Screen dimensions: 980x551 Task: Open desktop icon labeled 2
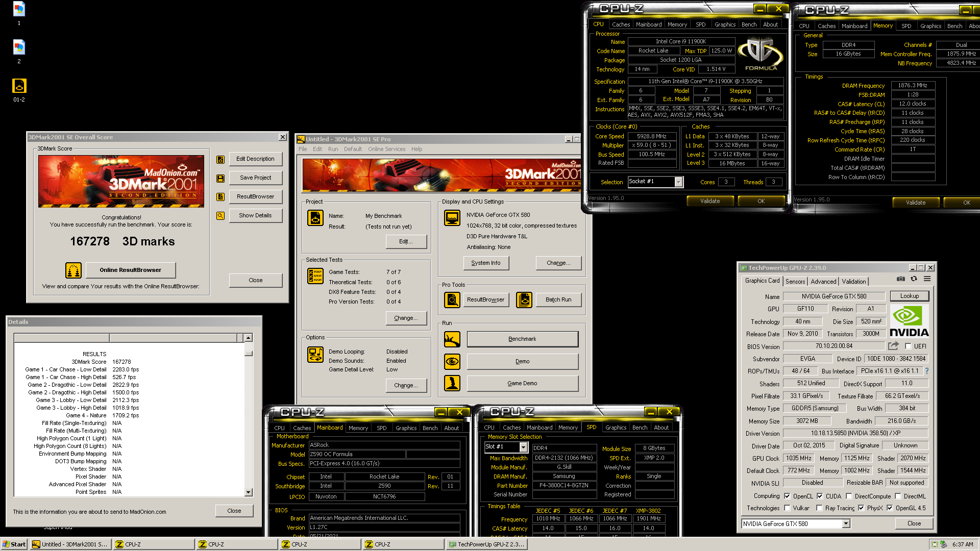pyautogui.click(x=19, y=47)
